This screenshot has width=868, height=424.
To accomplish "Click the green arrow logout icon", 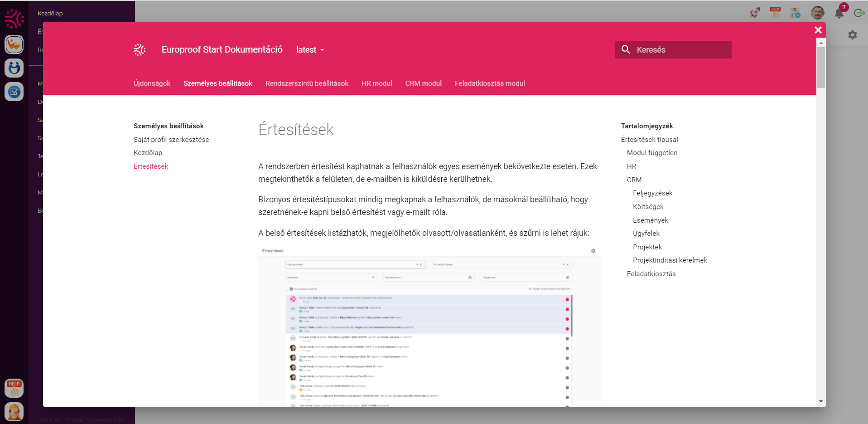I will tap(859, 13).
